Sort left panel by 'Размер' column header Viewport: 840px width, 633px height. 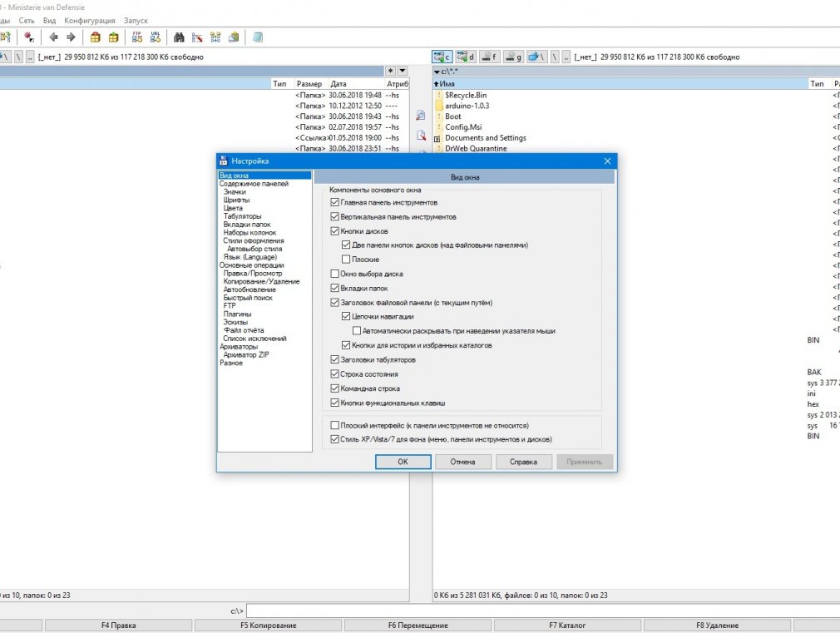[309, 84]
